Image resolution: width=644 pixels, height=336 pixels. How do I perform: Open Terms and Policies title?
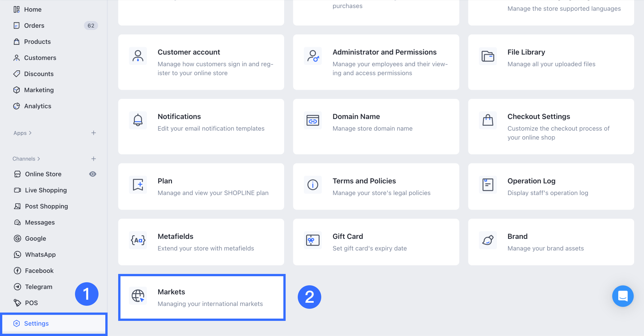[x=364, y=181]
